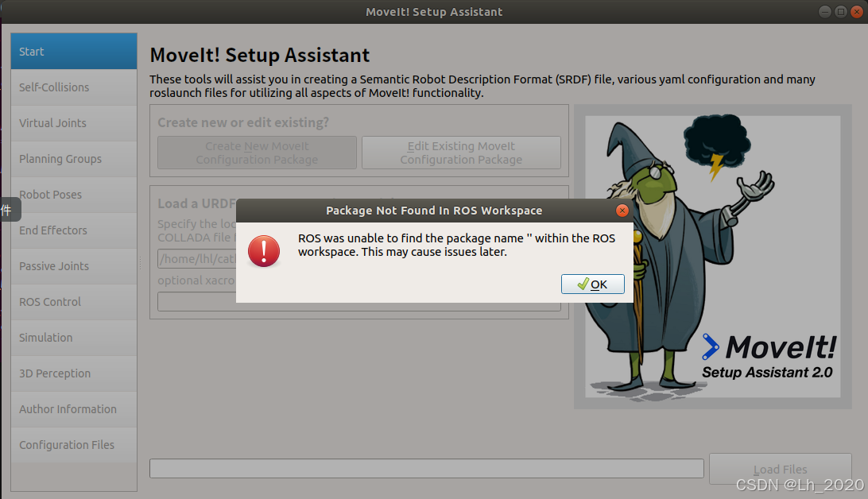
Task: Open Author Information
Action: (74, 409)
